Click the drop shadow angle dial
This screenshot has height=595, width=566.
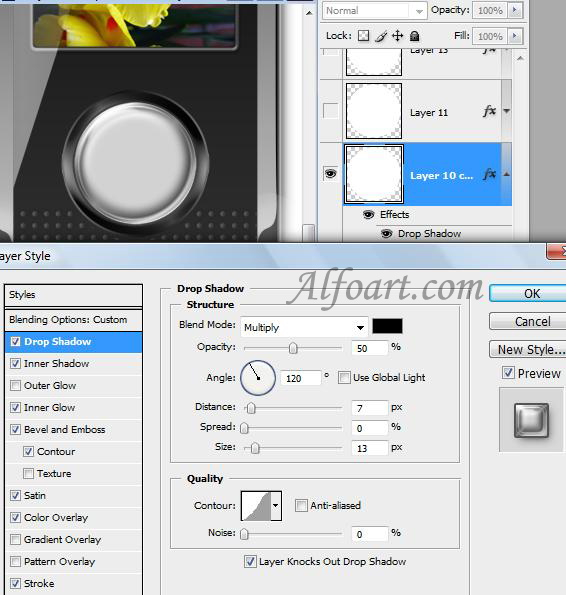[x=258, y=378]
